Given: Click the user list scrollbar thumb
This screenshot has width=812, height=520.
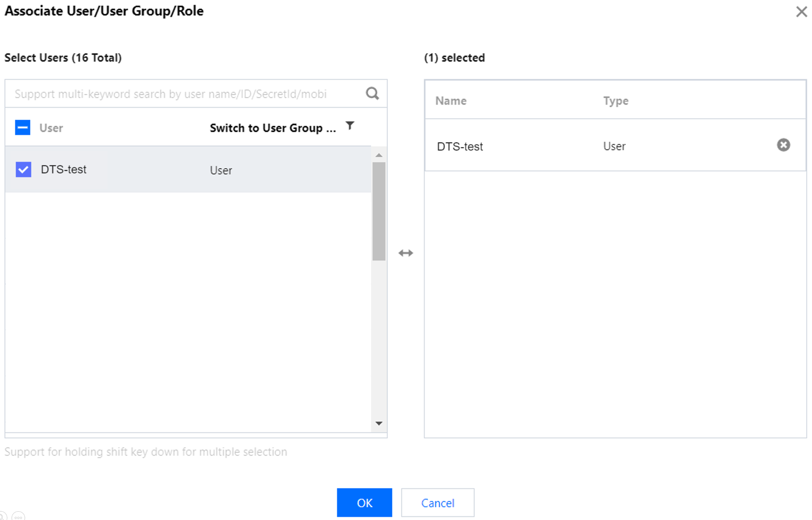Looking at the screenshot, I should [379, 212].
